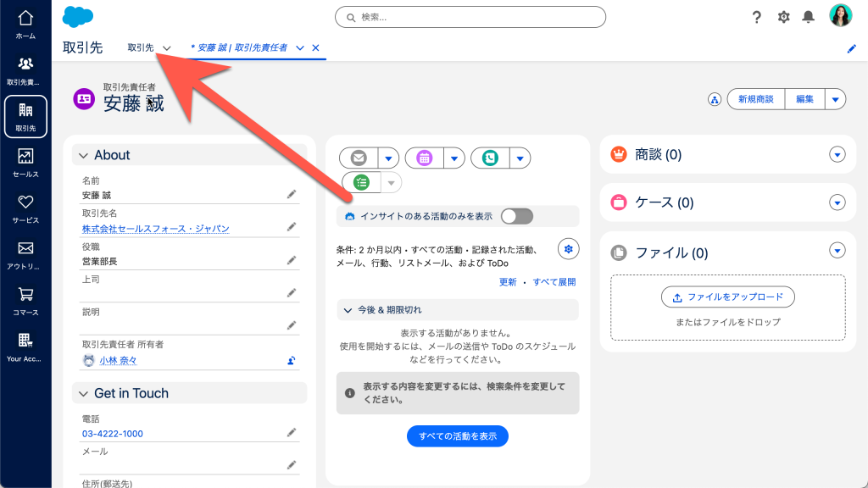Screen dimensions: 868x488
Task: Toggle インサイトのある活動のみを表示 switch
Action: [516, 216]
